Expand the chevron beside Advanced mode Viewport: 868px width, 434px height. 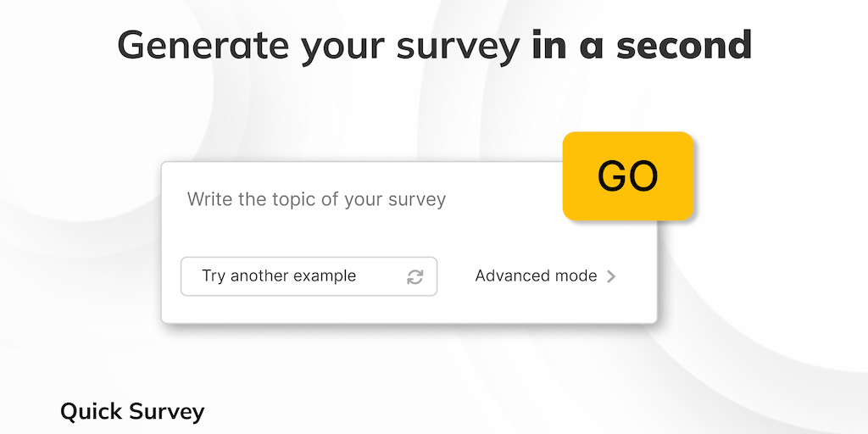point(611,276)
